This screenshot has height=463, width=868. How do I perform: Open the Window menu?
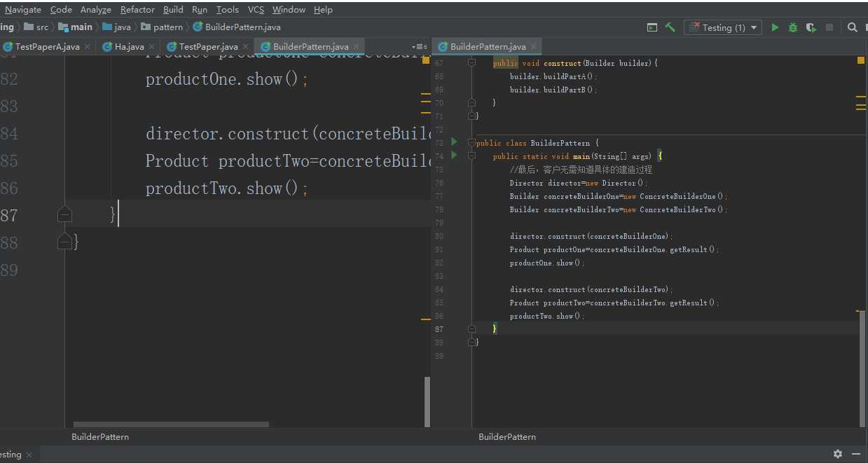tap(289, 10)
